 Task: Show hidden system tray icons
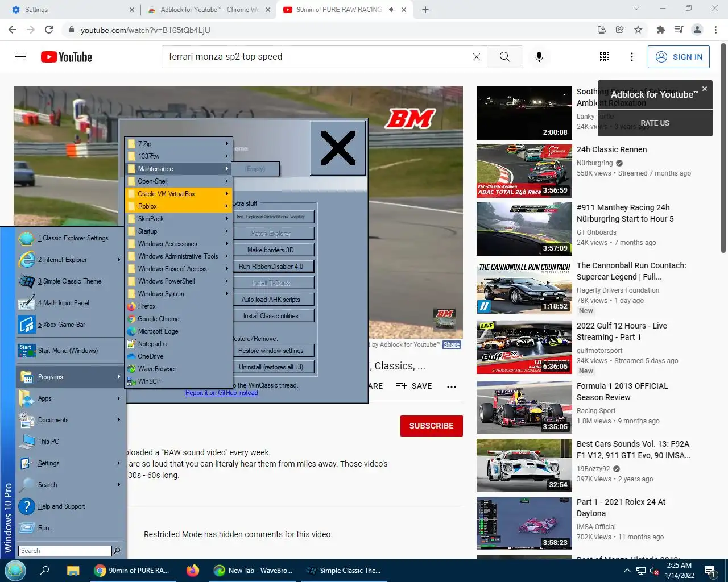(627, 571)
